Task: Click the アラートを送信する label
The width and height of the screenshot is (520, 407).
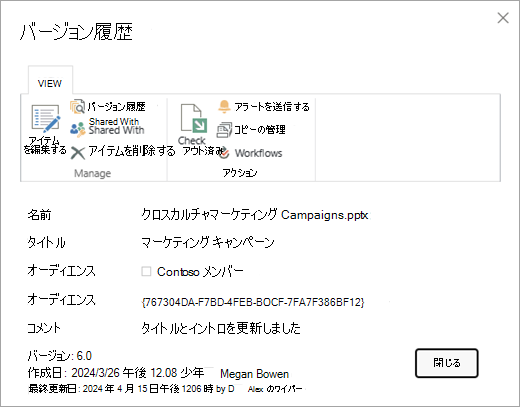Action: 272,107
